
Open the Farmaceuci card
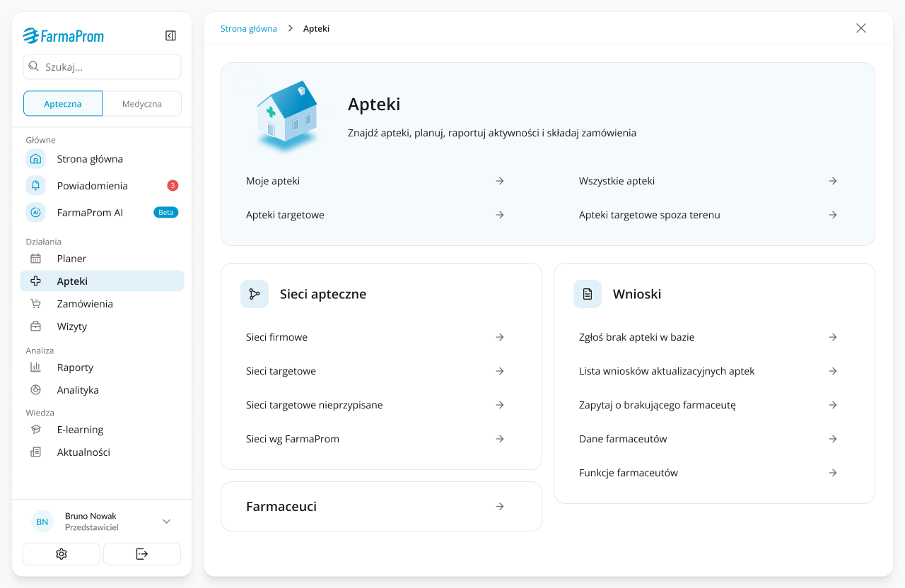[381, 506]
